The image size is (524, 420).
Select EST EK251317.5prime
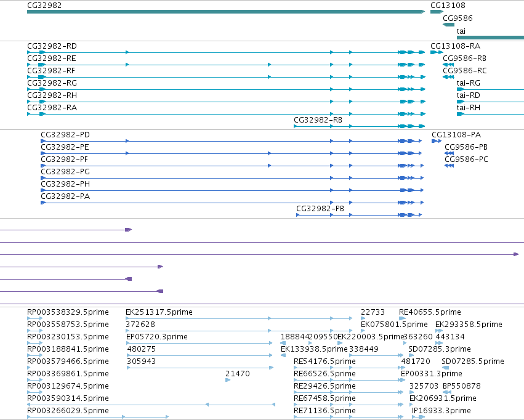(x=159, y=312)
